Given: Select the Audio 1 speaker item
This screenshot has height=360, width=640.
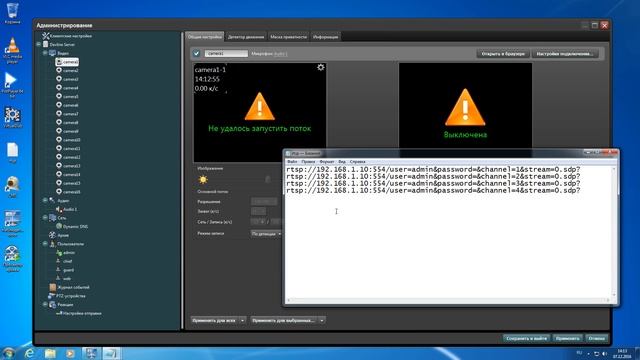Looking at the screenshot, I should (67, 209).
